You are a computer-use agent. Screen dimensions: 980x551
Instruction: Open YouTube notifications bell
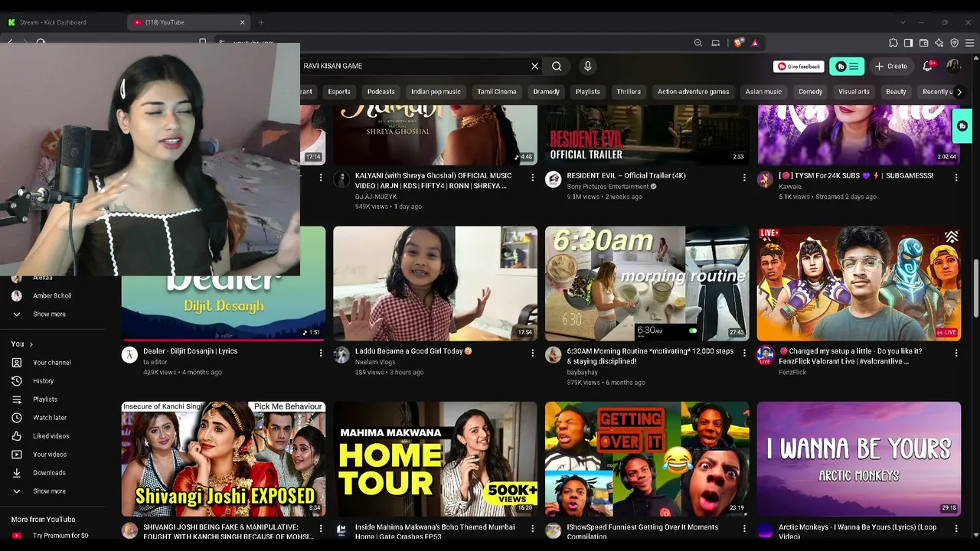pyautogui.click(x=928, y=66)
